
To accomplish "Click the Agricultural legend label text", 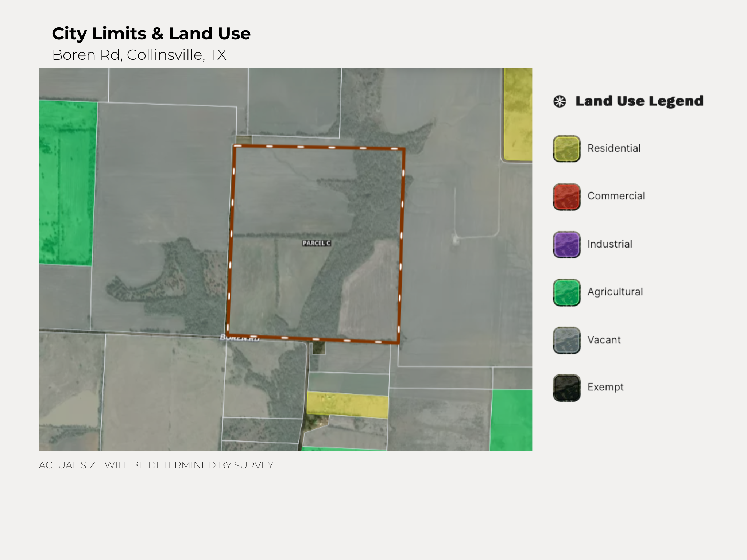I will [x=615, y=292].
